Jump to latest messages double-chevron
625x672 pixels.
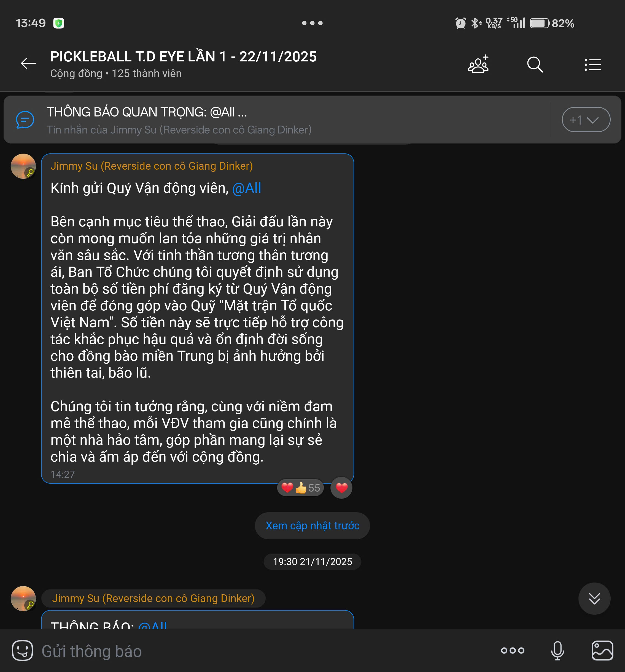(594, 599)
